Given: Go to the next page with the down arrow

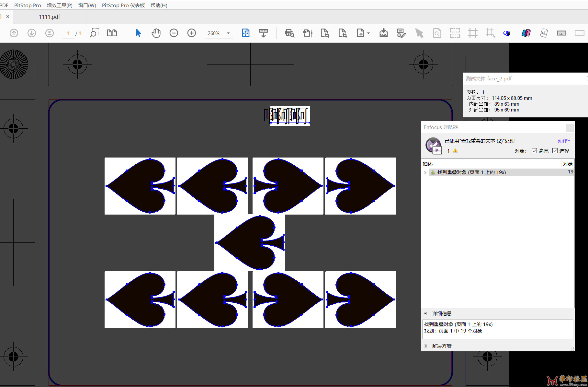Looking at the screenshot, I should click(x=32, y=33).
